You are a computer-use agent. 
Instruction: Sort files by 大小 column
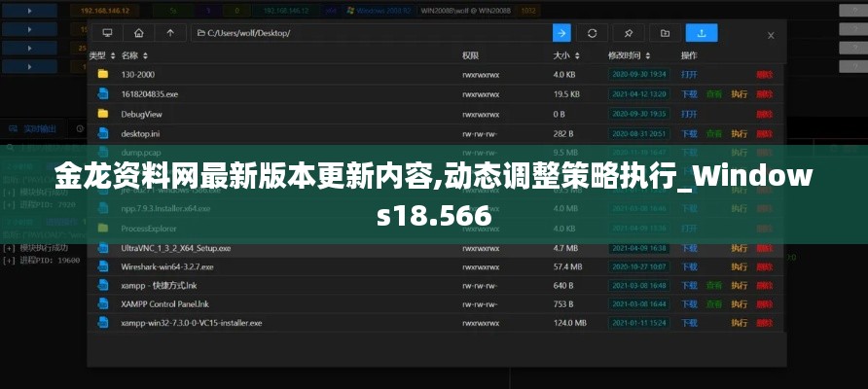click(565, 55)
